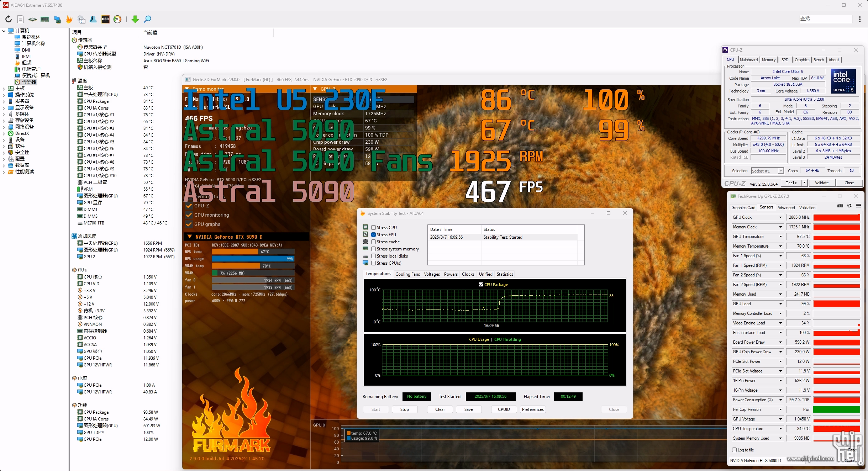Open the Statistics tab
The width and height of the screenshot is (868, 471).
point(505,274)
